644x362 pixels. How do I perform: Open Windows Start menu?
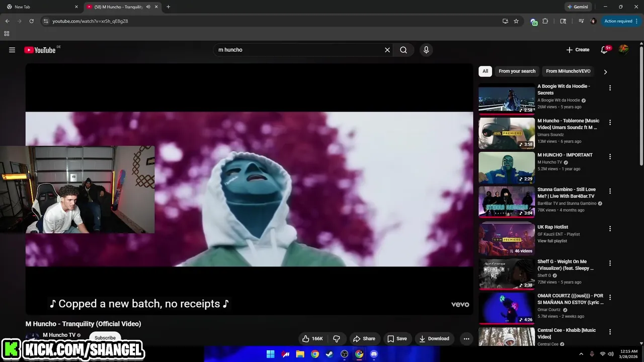click(270, 354)
